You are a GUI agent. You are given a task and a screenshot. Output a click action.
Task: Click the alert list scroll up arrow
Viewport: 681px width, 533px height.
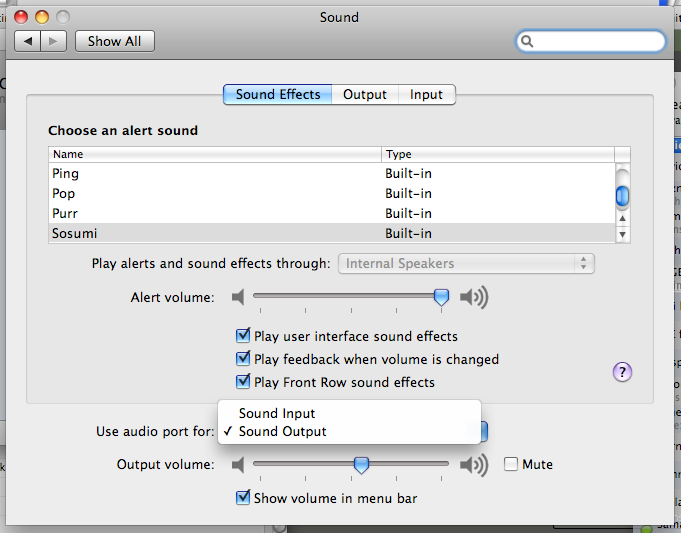622,218
